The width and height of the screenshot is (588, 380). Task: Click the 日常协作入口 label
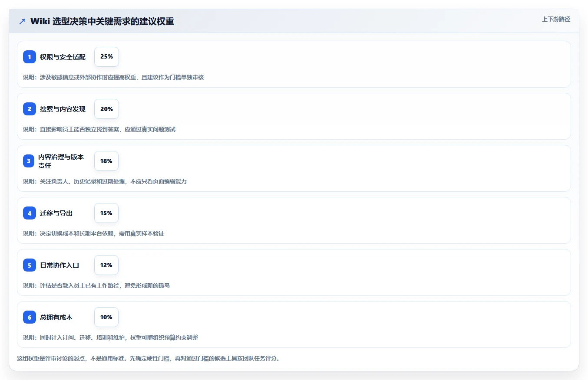pyautogui.click(x=59, y=265)
